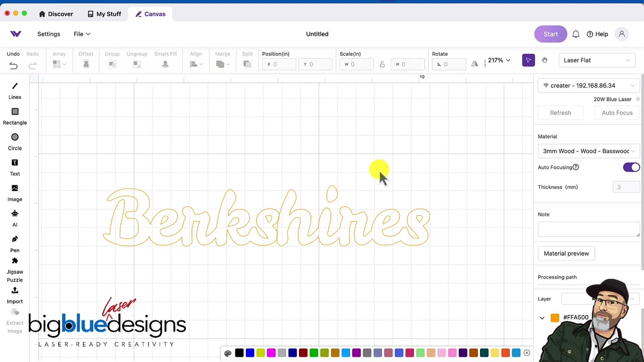Select the Lines tool
The image size is (644, 362).
(15, 91)
